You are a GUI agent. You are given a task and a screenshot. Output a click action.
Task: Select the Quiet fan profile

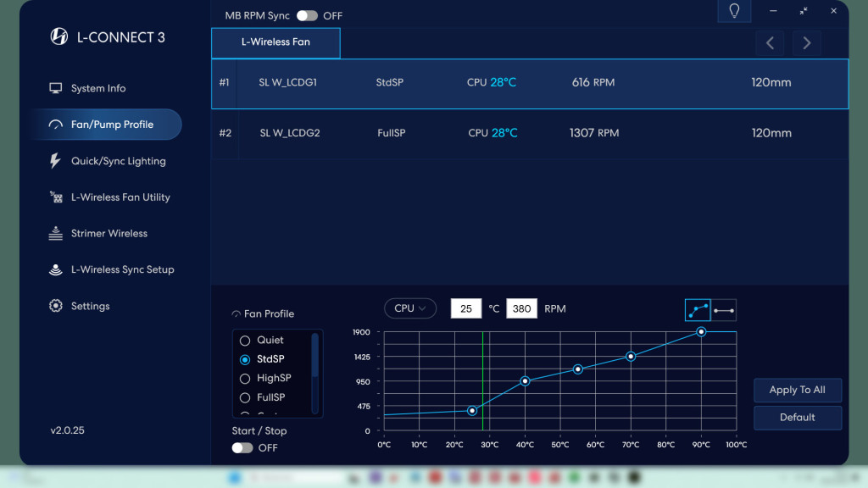coord(245,341)
